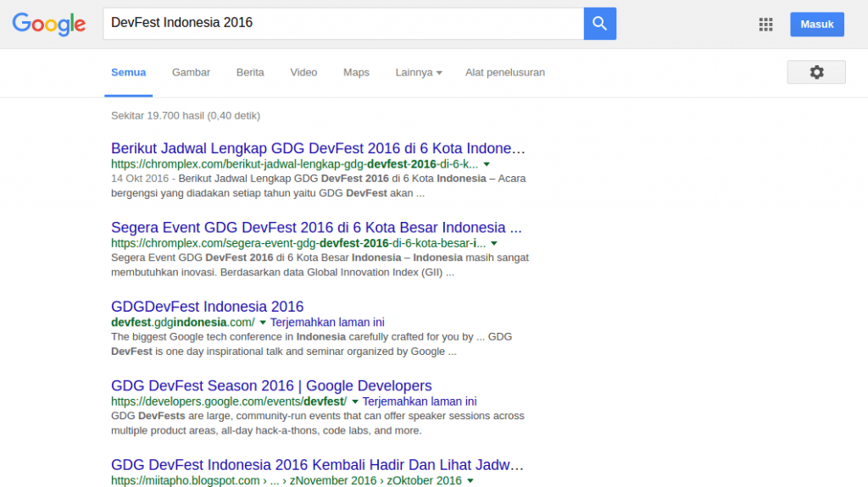The image size is (868, 487).
Task: Open the settings gear menu
Action: (816, 73)
